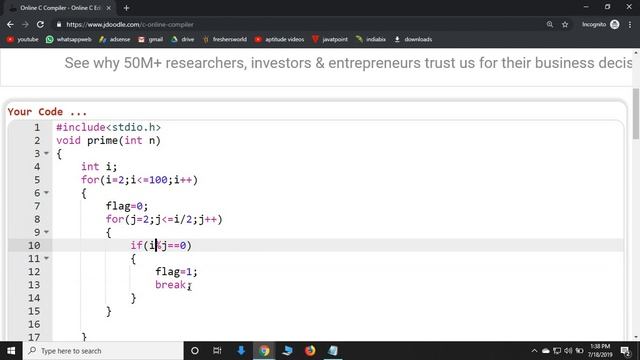Open the aptitude videos bookmark

click(280, 39)
